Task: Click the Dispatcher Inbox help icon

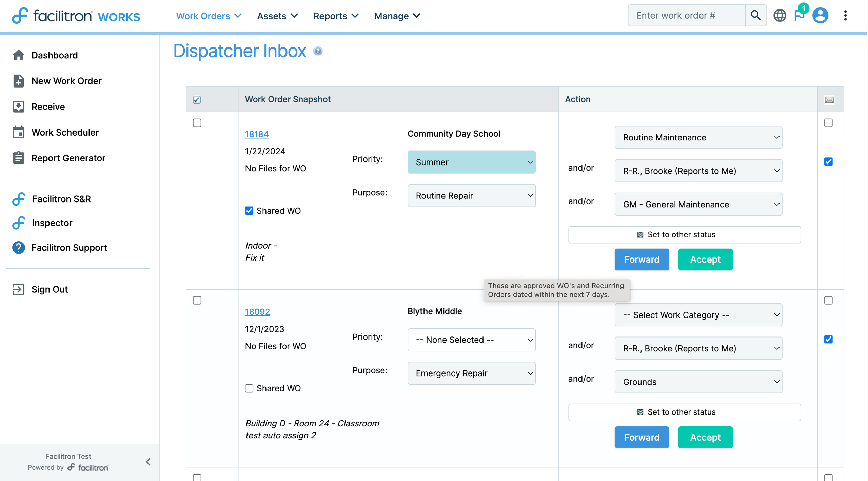Action: click(318, 51)
